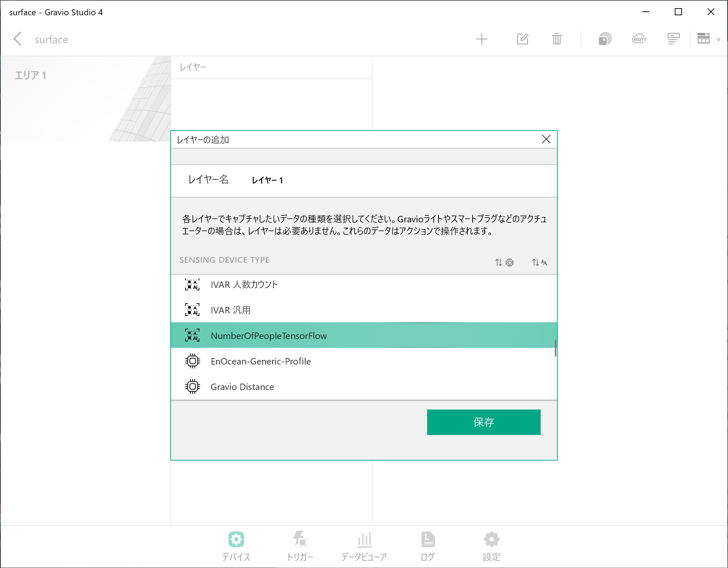The image size is (728, 568).
Task: Sort sensing types by device icon
Action: click(504, 262)
